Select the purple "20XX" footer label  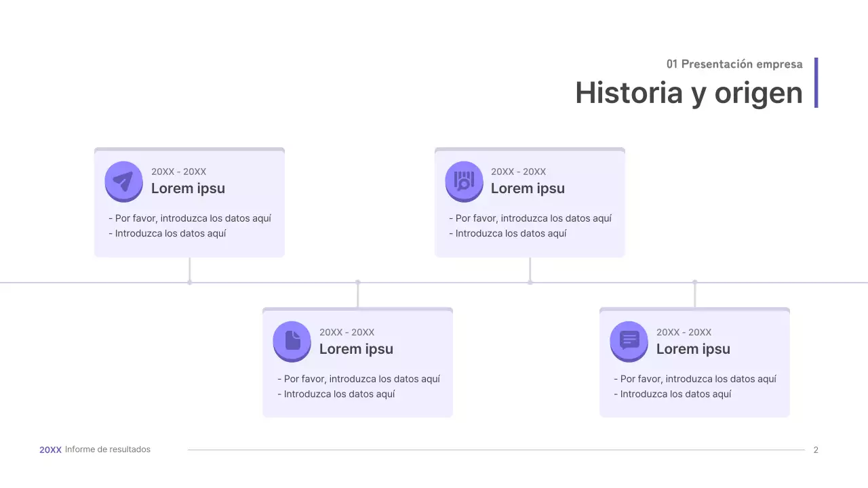pyautogui.click(x=50, y=449)
